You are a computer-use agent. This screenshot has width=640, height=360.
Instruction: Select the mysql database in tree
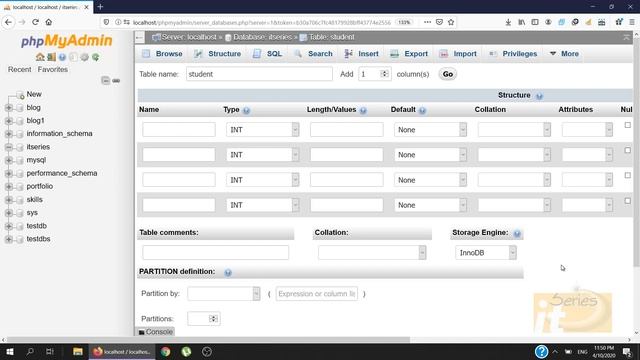pos(36,160)
